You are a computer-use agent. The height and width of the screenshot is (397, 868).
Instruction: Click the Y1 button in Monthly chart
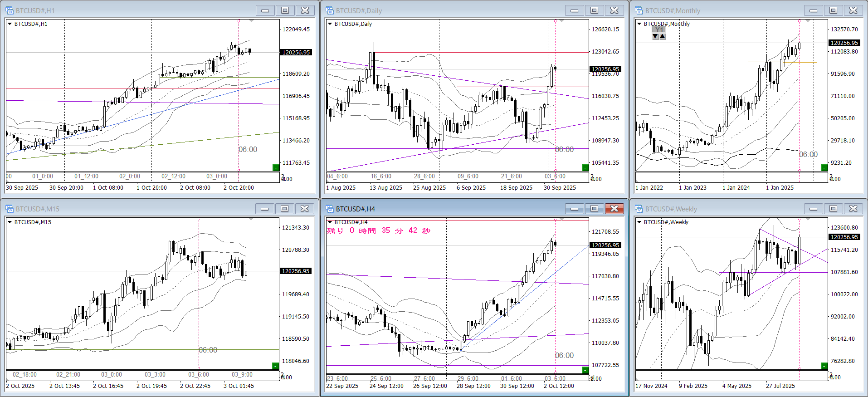click(659, 29)
